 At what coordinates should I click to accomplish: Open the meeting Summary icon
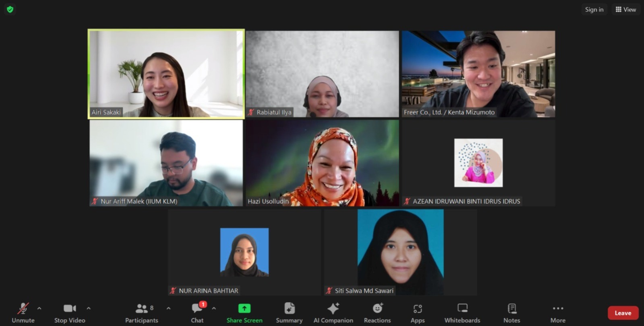[x=289, y=313]
